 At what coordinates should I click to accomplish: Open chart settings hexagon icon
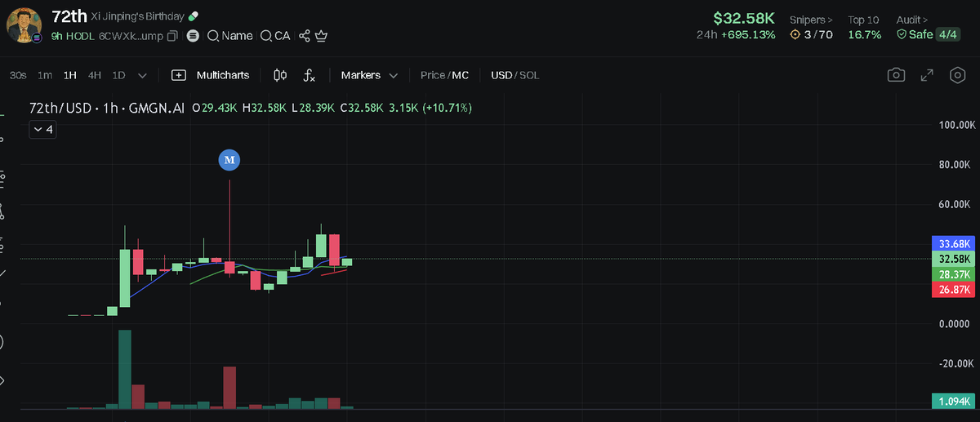pyautogui.click(x=957, y=75)
